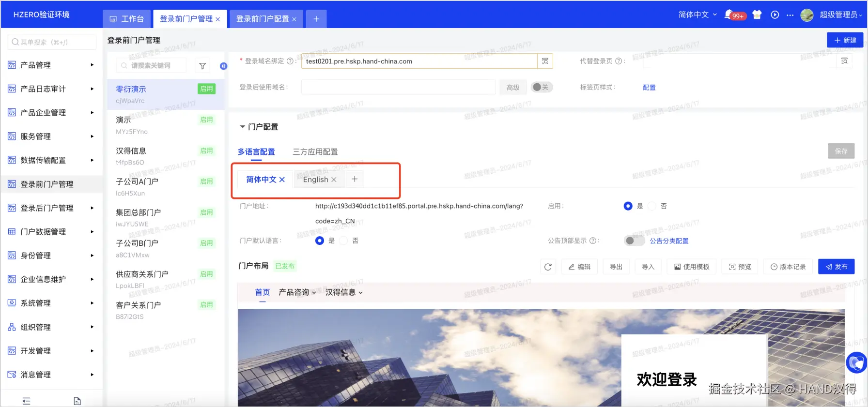Click the document icon at sidebar bottom
The image size is (868, 407).
point(77,401)
